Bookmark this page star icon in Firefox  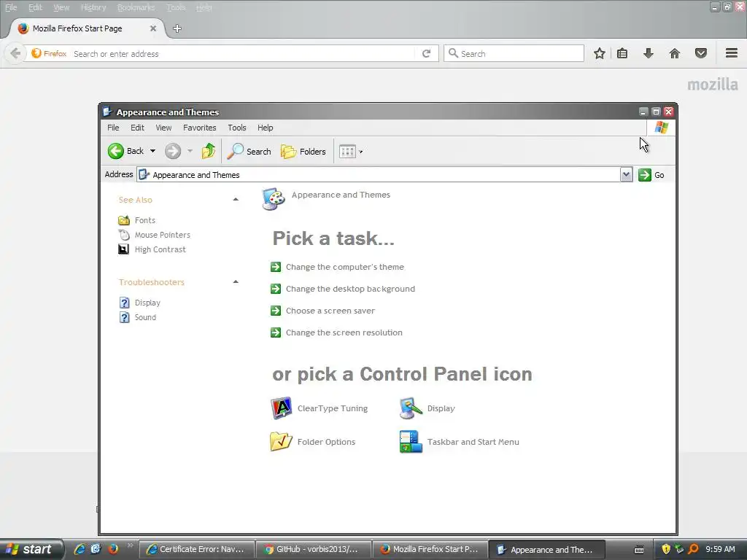point(600,53)
